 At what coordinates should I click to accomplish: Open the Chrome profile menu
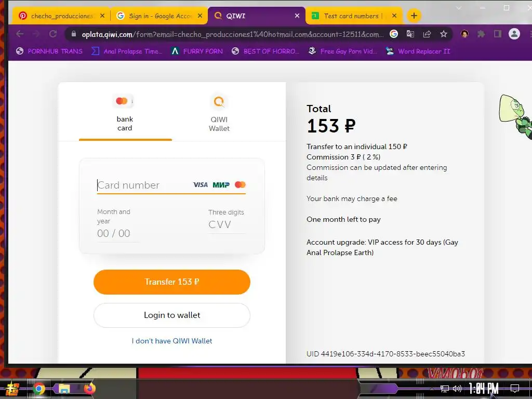point(514,34)
